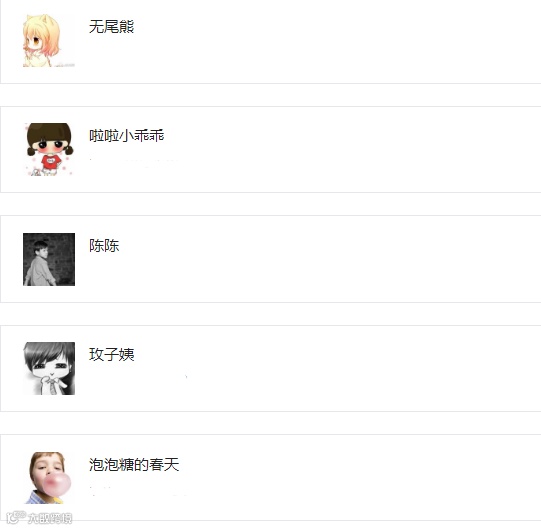Click the username 啦啦小乖乖
This screenshot has height=530, width=541.
point(127,136)
